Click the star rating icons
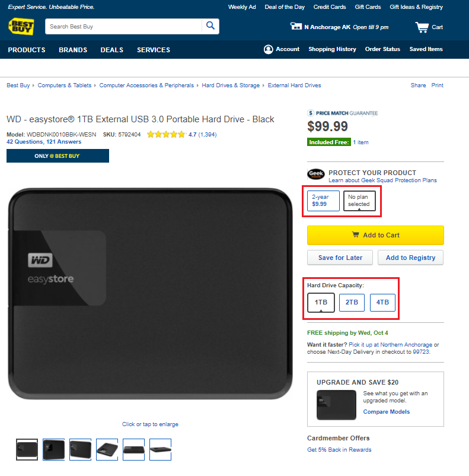This screenshot has height=476, width=469. 166,135
